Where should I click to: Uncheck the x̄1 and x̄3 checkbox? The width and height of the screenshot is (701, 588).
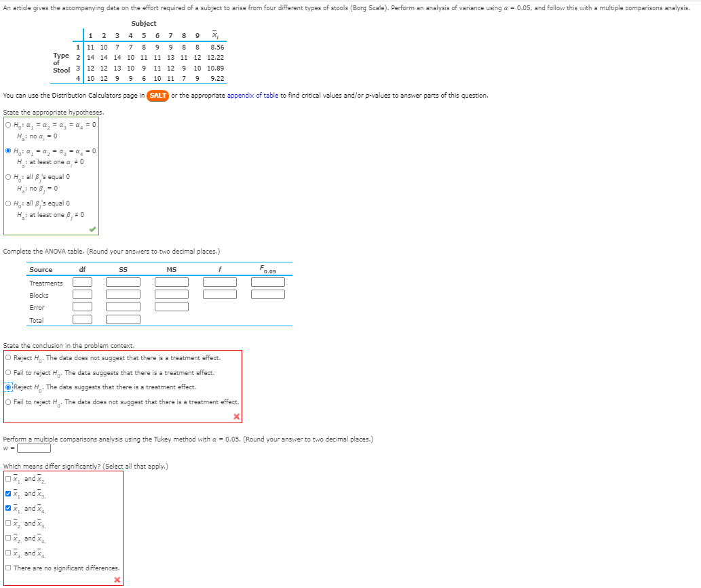click(x=8, y=494)
